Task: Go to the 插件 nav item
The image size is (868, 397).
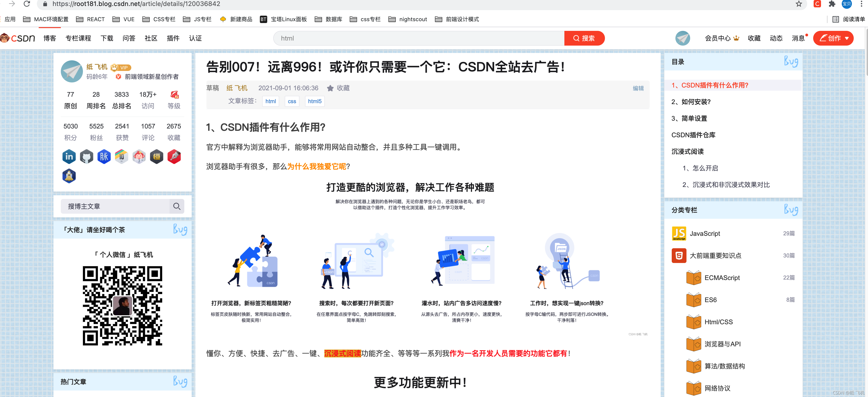Action: tap(173, 38)
